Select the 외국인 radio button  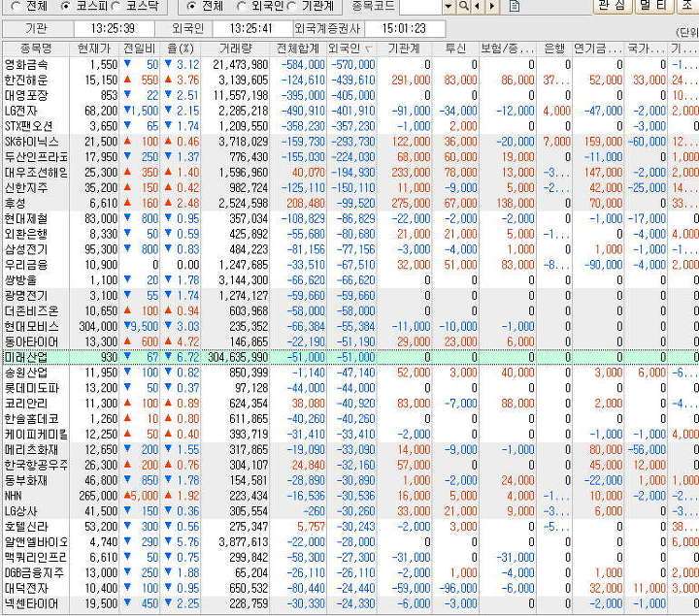click(241, 6)
